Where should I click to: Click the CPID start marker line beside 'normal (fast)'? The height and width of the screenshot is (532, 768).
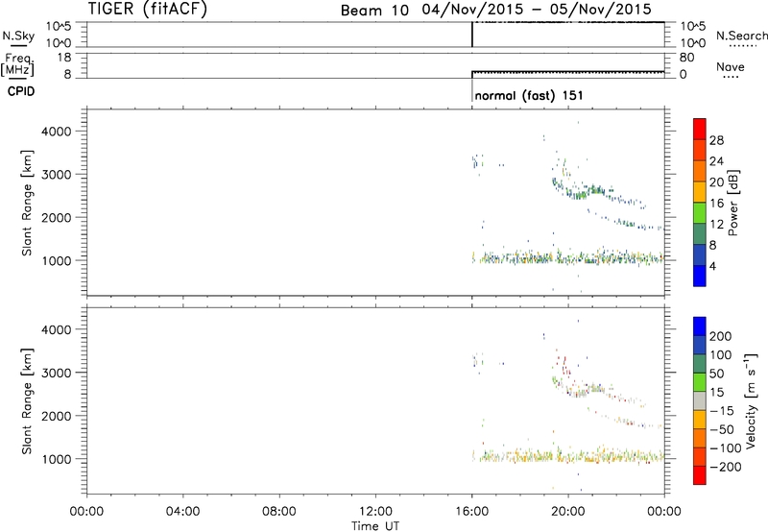472,90
